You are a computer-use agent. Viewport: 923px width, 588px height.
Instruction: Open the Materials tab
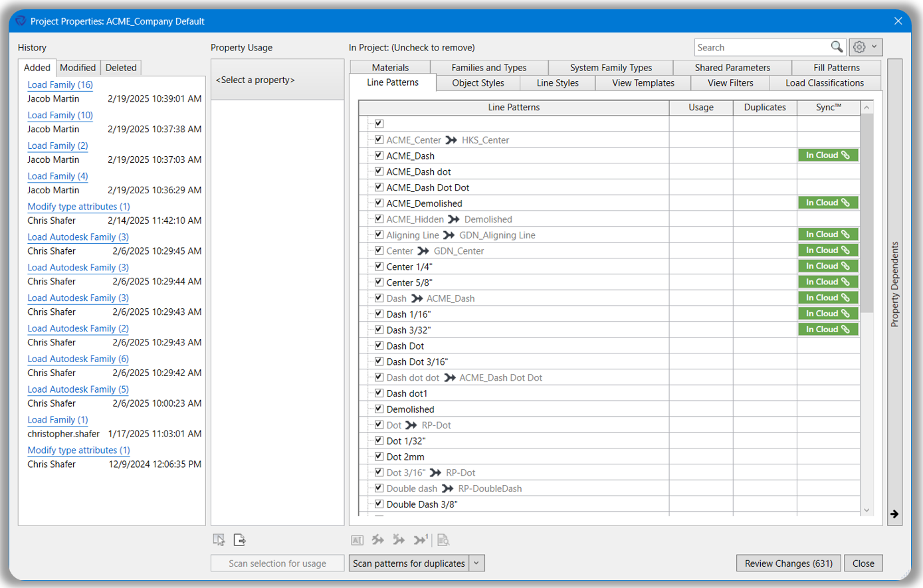(390, 68)
